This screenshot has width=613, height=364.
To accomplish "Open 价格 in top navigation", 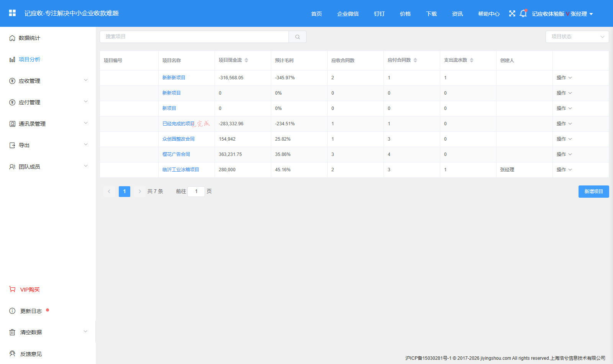I will click(x=405, y=14).
